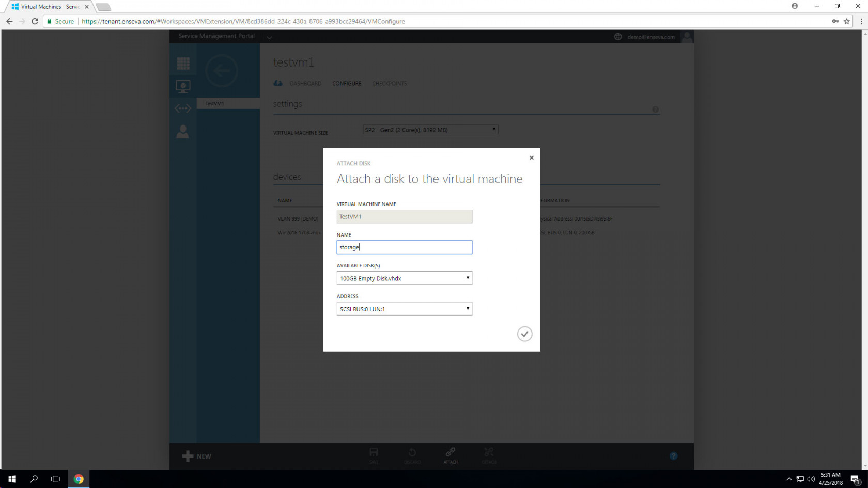Viewport: 868px width, 488px height.
Task: Reload the page in Chrome
Action: [35, 21]
